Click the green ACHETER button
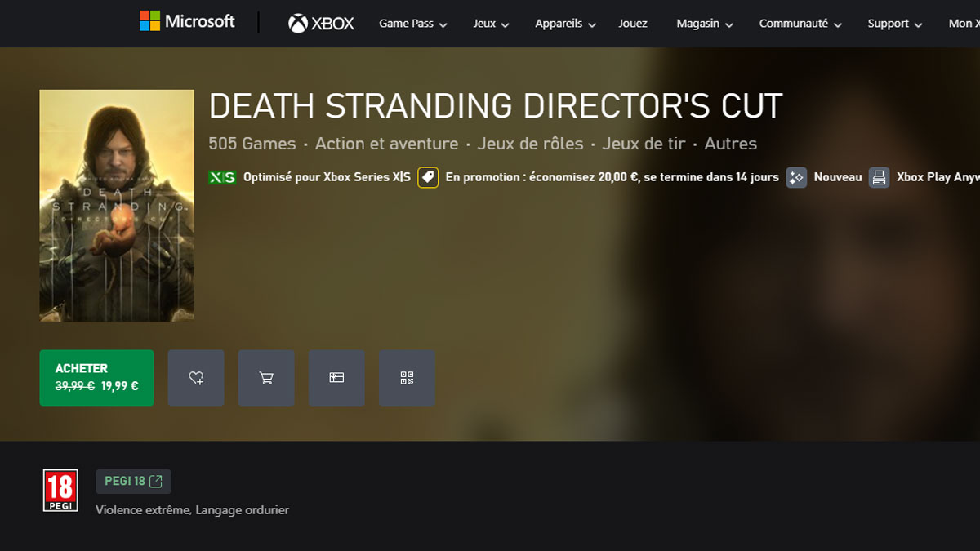 coord(96,377)
